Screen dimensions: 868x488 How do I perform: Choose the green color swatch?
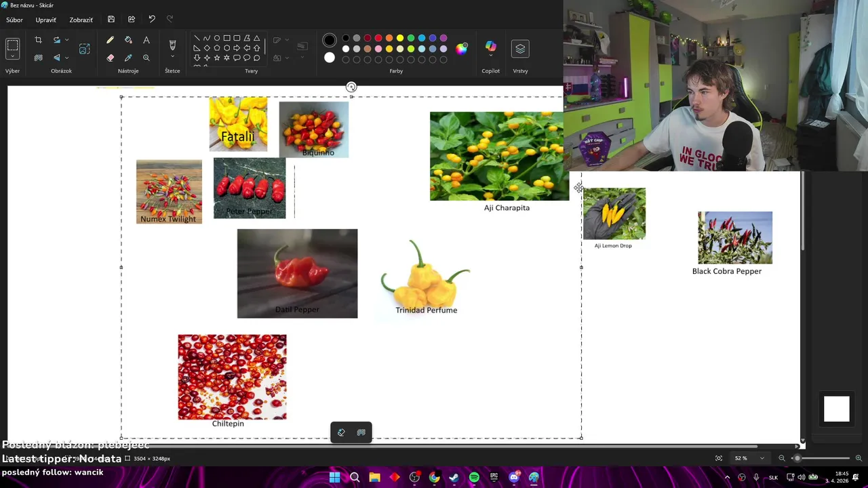[x=411, y=38]
